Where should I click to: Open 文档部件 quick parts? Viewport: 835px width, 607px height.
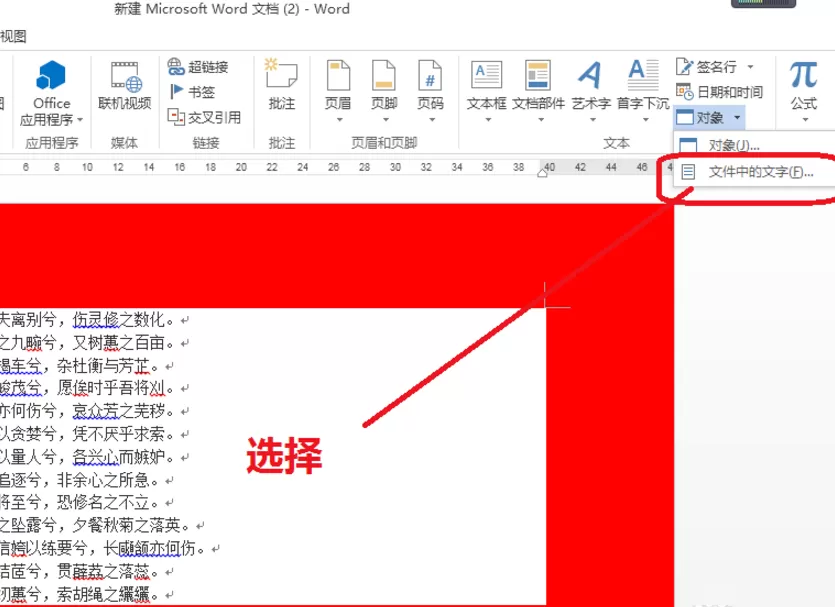538,84
